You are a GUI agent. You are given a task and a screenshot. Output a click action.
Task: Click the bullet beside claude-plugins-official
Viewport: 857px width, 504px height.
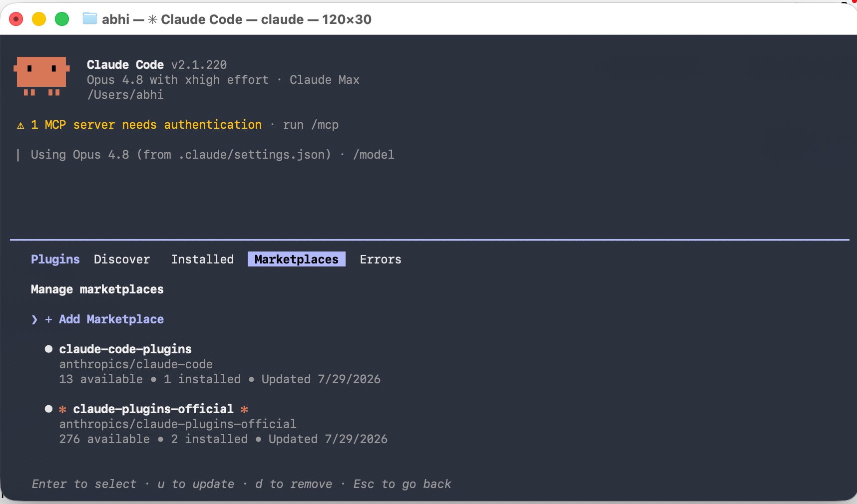pos(48,409)
